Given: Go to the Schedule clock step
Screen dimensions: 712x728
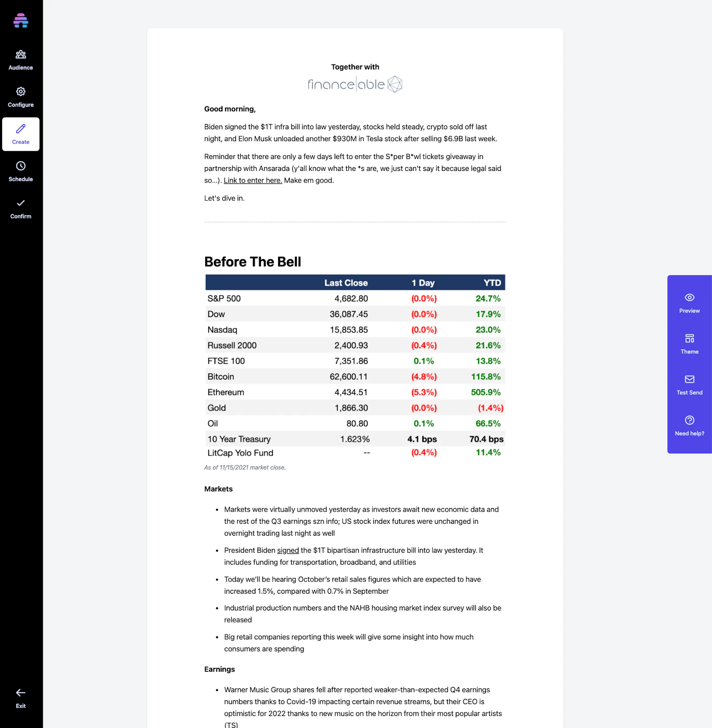Looking at the screenshot, I should 20,171.
